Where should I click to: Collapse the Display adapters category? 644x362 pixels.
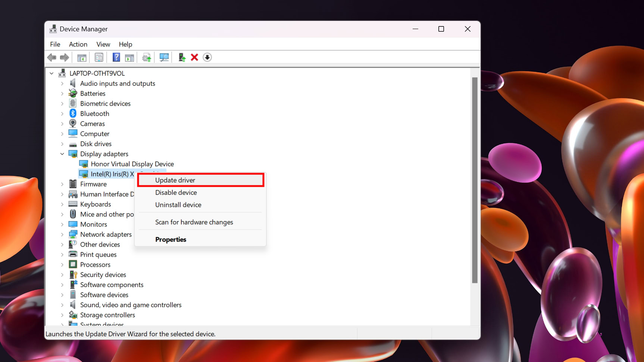(62, 154)
